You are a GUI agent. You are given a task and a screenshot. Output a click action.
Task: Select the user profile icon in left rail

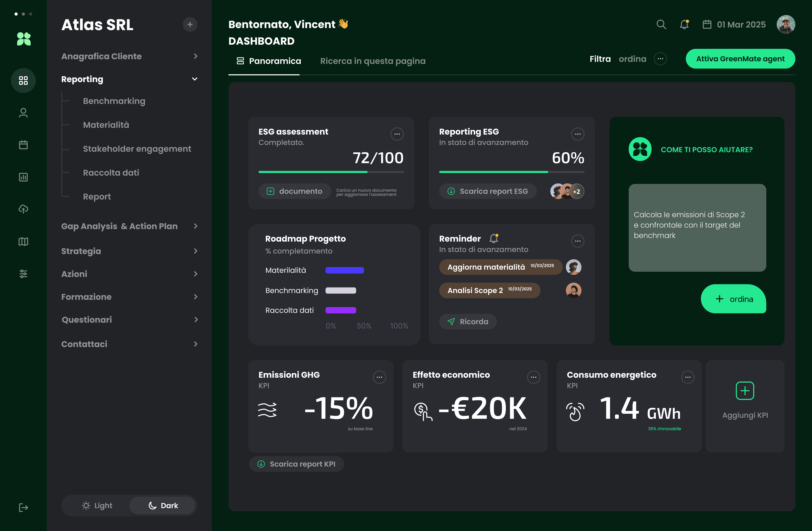click(23, 113)
